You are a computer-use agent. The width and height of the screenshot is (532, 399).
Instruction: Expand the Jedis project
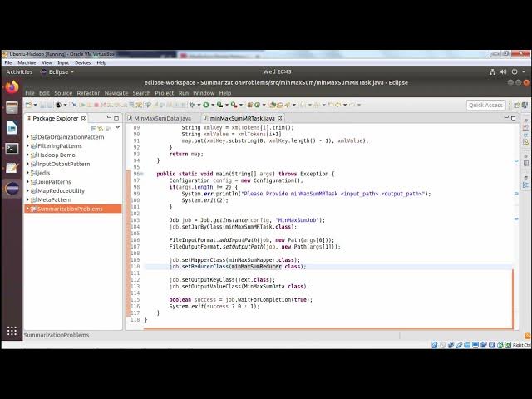tap(27, 173)
